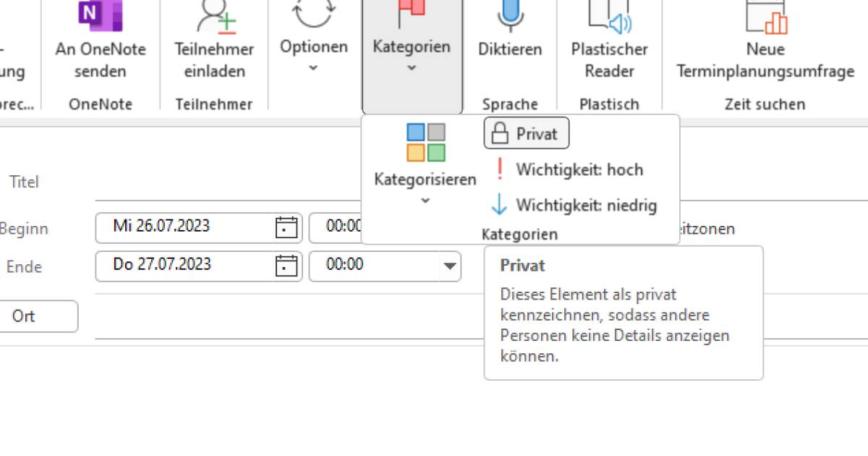Mark the appointment as Privat
The image size is (868, 456).
click(526, 133)
